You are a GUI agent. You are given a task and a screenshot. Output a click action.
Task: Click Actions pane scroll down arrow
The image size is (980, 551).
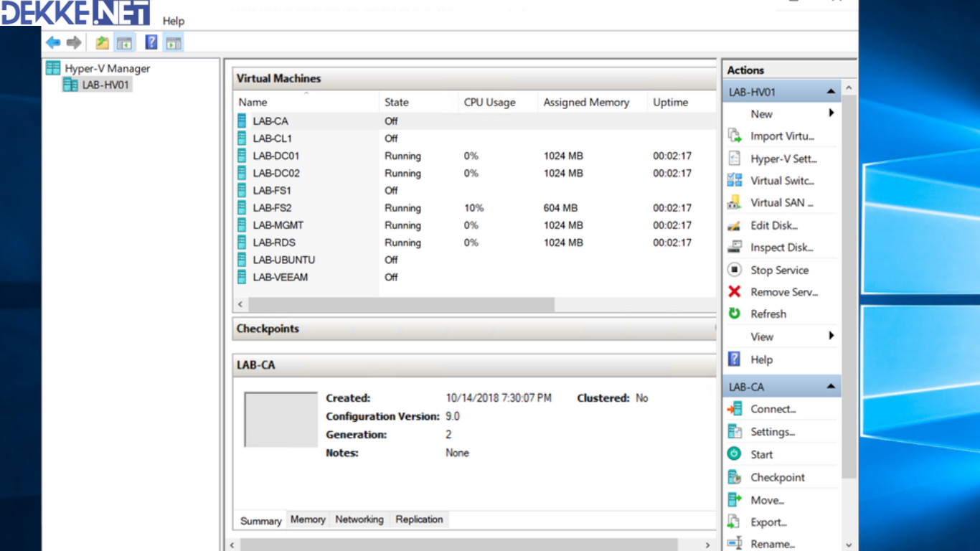849,545
